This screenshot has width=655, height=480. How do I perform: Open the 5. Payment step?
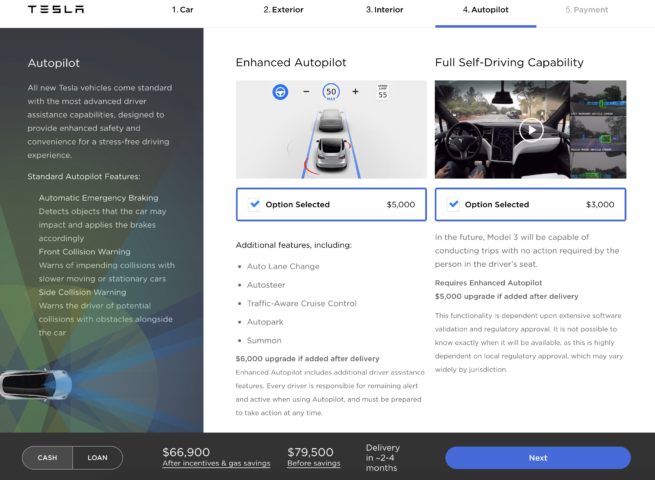586,10
